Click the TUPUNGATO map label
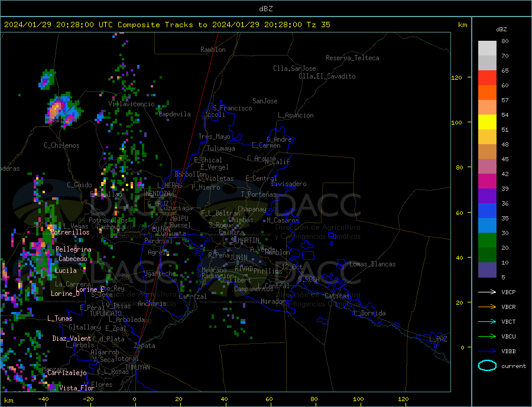The height and width of the screenshot is (407, 532). pyautogui.click(x=106, y=314)
